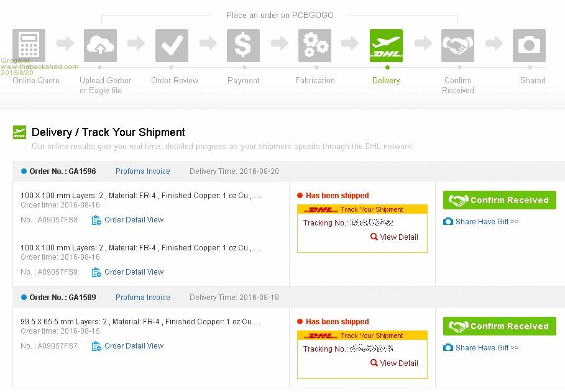Open Order Detail View for A09057FS7
The width and height of the screenshot is (565, 392).
click(134, 346)
